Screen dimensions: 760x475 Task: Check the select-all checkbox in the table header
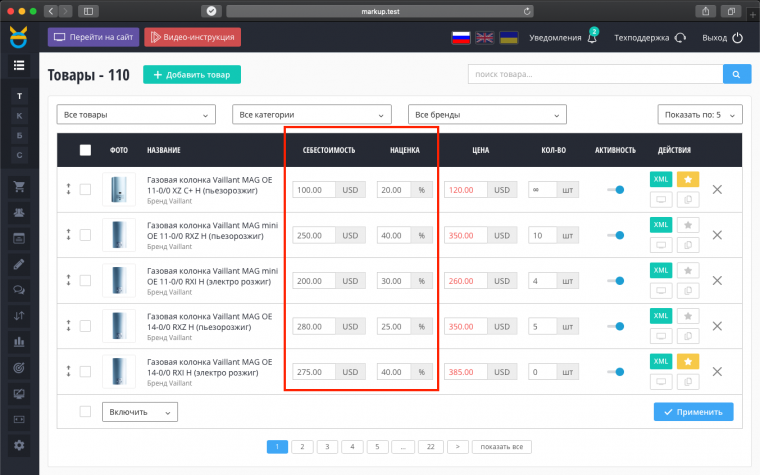[85, 150]
